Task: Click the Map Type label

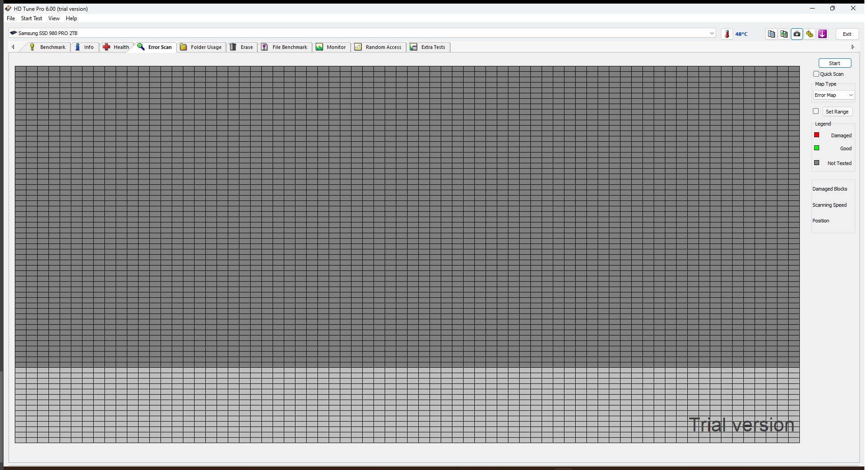Action: (x=825, y=84)
